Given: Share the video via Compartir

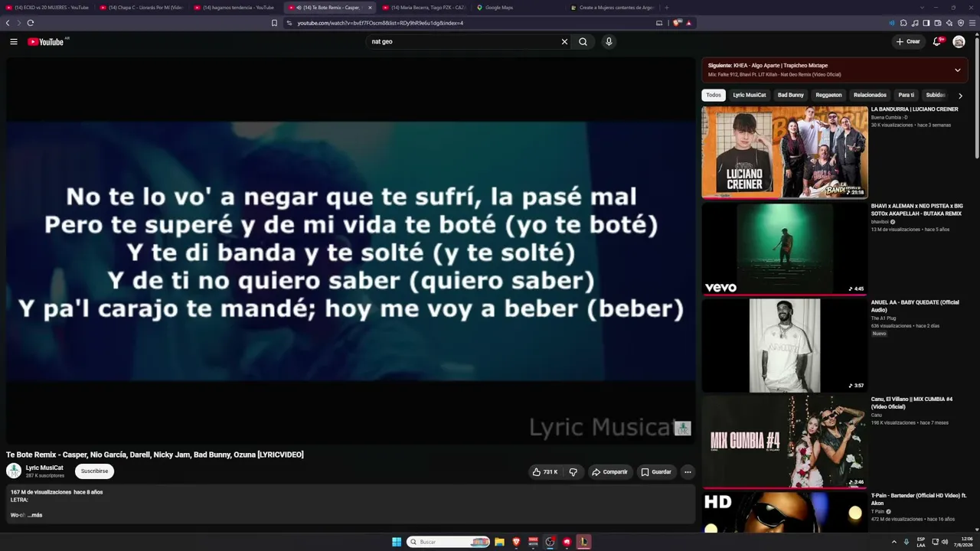Looking at the screenshot, I should 610,472.
